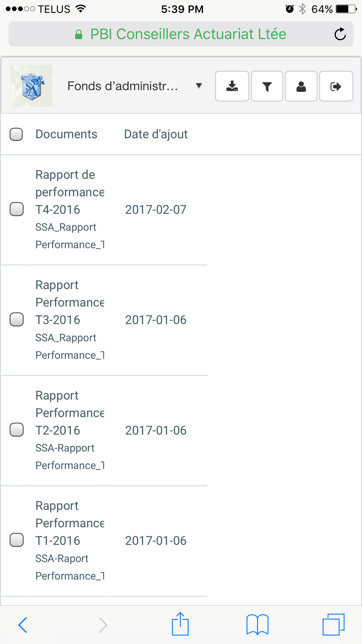
Task: Tick the T3-2016 report checkbox
Action: [x=17, y=319]
